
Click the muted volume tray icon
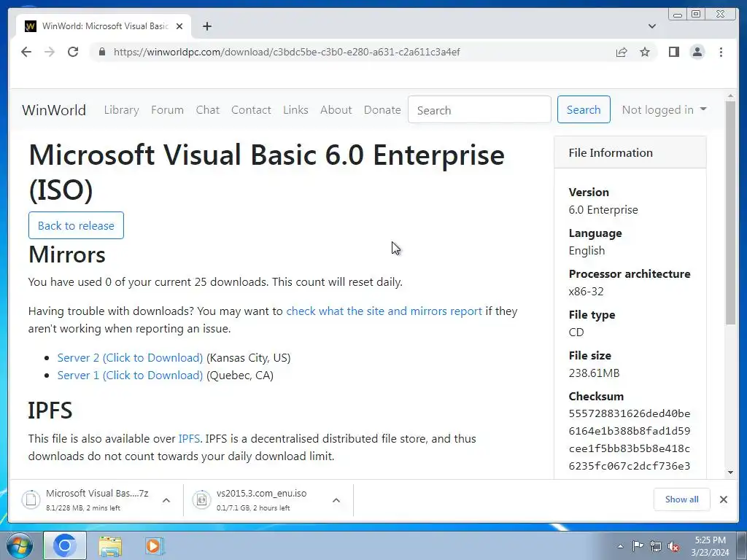673,547
